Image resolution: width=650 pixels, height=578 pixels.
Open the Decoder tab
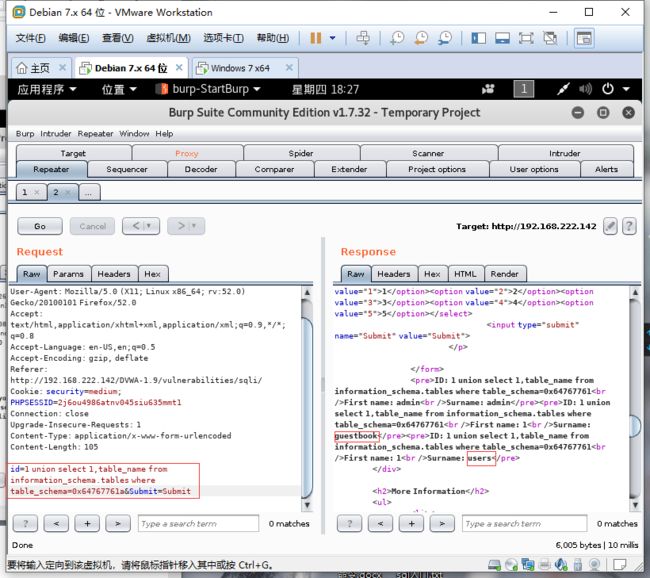tap(201, 169)
